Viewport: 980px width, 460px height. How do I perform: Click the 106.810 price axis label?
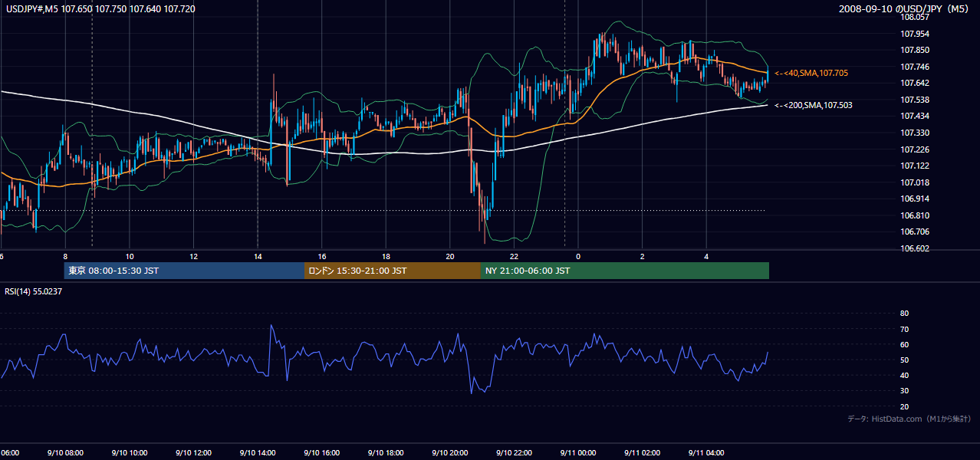(x=914, y=215)
